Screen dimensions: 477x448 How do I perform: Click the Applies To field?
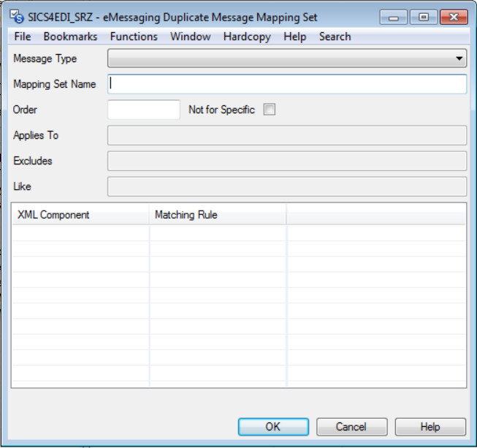(x=287, y=135)
